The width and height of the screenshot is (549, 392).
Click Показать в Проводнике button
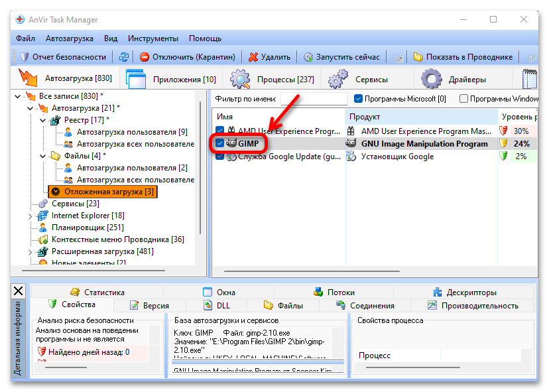(x=463, y=57)
